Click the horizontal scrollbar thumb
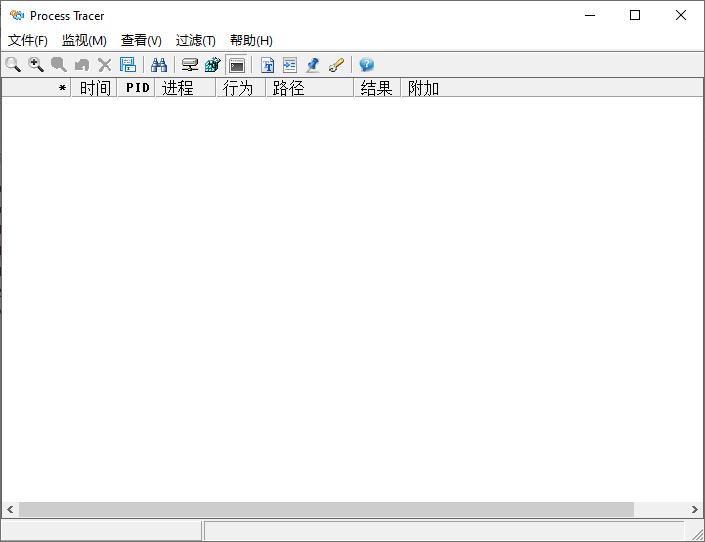 326,509
